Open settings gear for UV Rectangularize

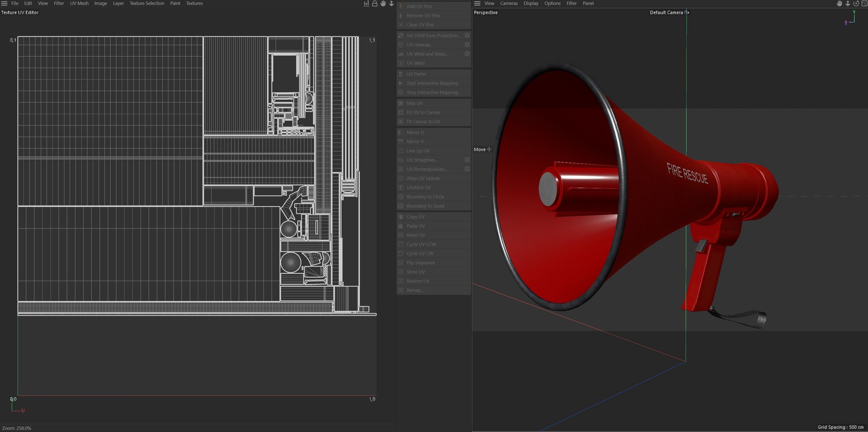pos(467,169)
